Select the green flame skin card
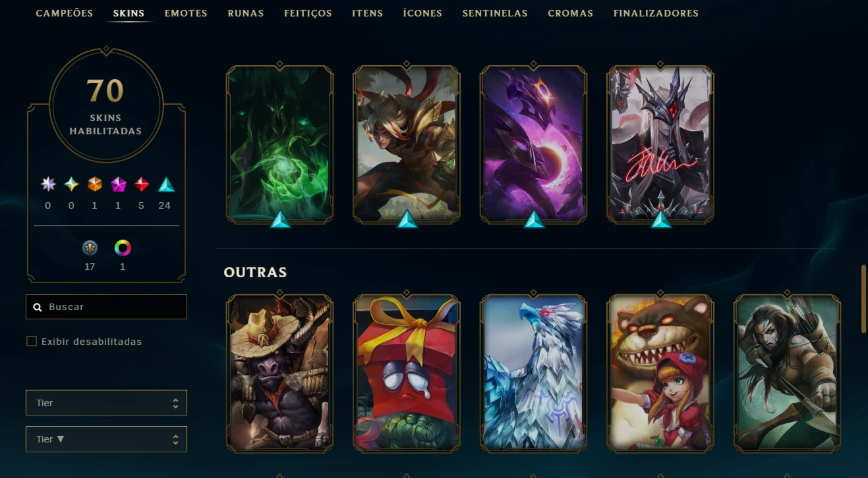Image resolution: width=868 pixels, height=478 pixels. pos(280,144)
